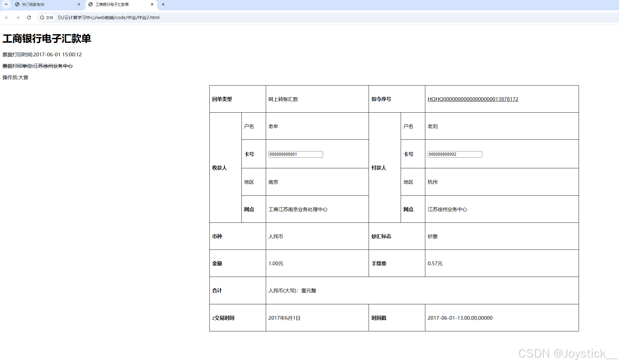Focus the payer card number input 000000000002
This screenshot has height=364, width=619.
click(455, 154)
